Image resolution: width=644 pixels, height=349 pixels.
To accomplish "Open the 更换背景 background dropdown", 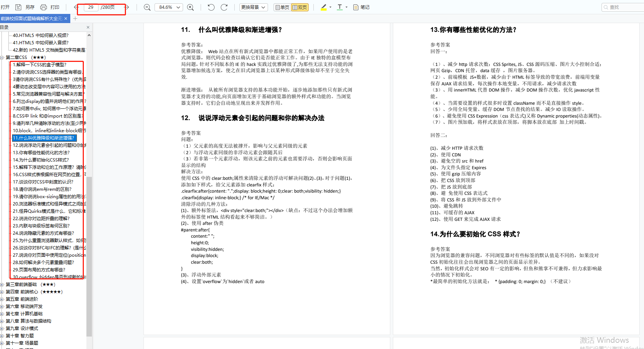I will tap(254, 7).
